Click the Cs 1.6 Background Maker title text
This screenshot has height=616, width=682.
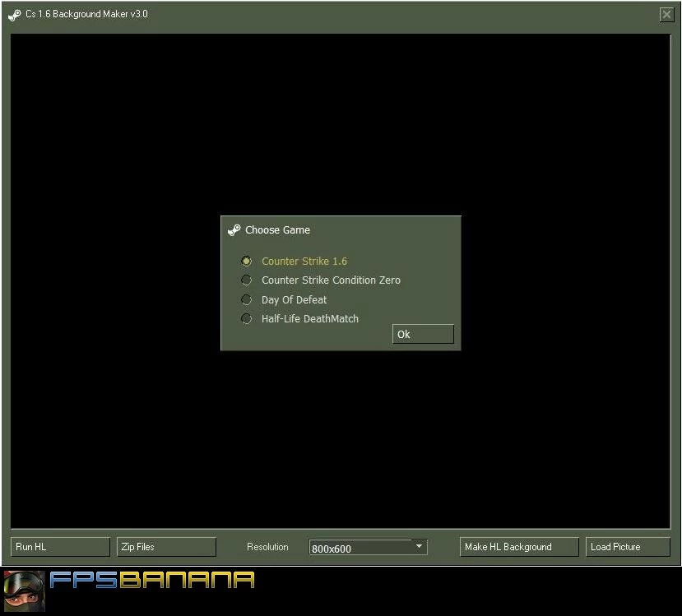(x=86, y=15)
